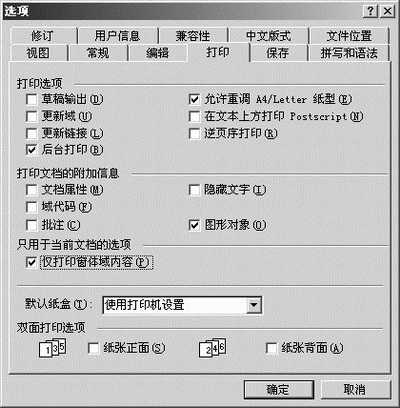Close the 选项 dialog with X
This screenshot has width=400, height=408.
pos(388,11)
